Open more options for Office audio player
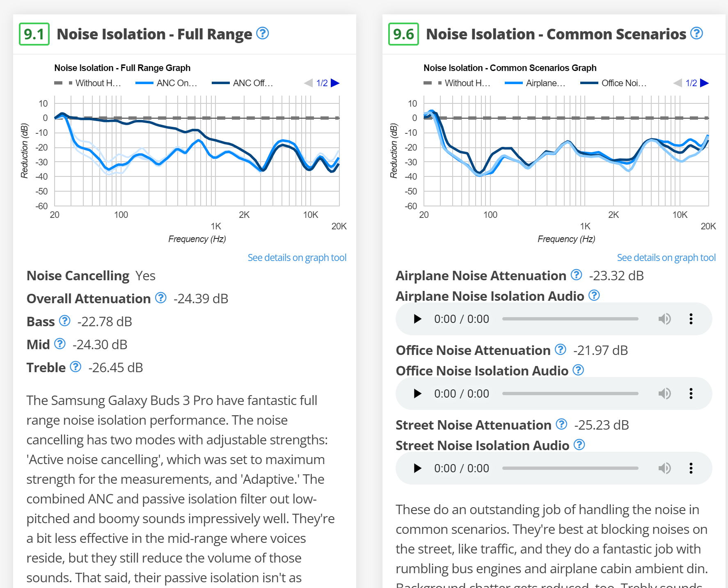This screenshot has width=728, height=588. pos(691,394)
